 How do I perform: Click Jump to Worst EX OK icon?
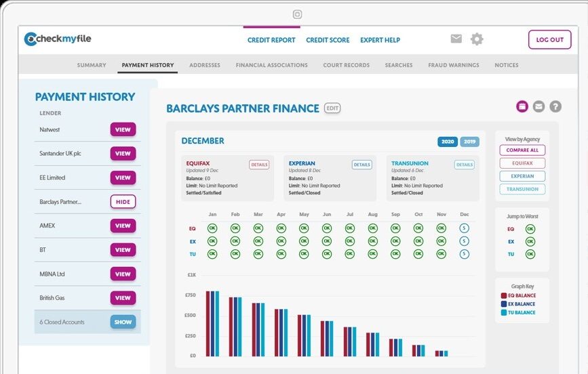click(530, 242)
